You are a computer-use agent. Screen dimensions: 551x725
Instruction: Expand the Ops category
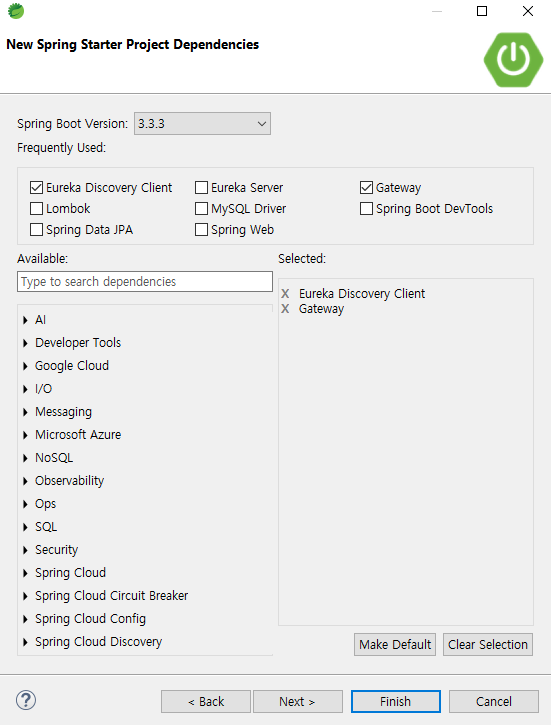point(25,504)
